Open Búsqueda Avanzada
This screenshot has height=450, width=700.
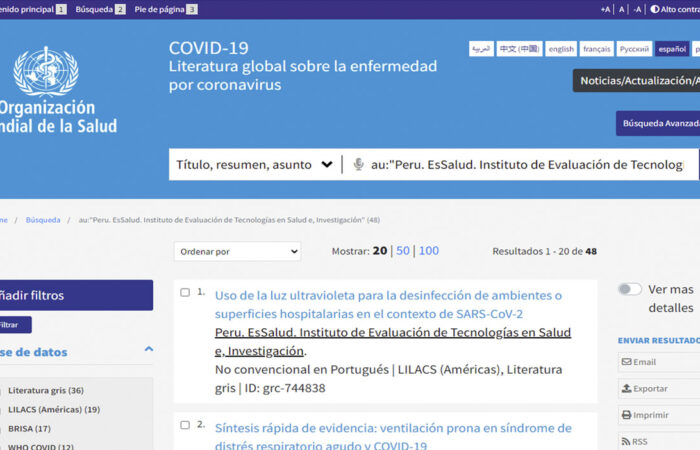pyautogui.click(x=658, y=123)
